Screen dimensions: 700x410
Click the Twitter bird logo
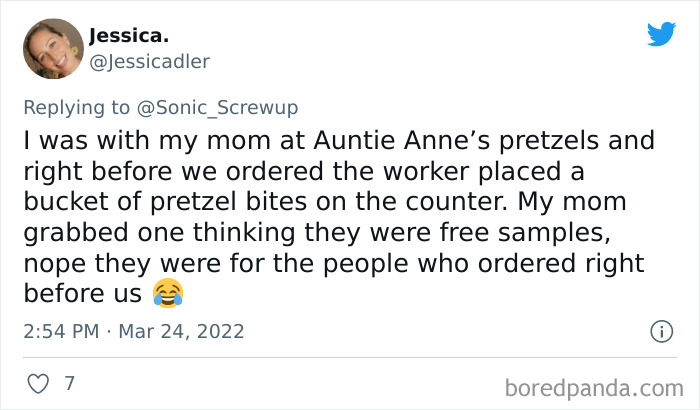(661, 34)
